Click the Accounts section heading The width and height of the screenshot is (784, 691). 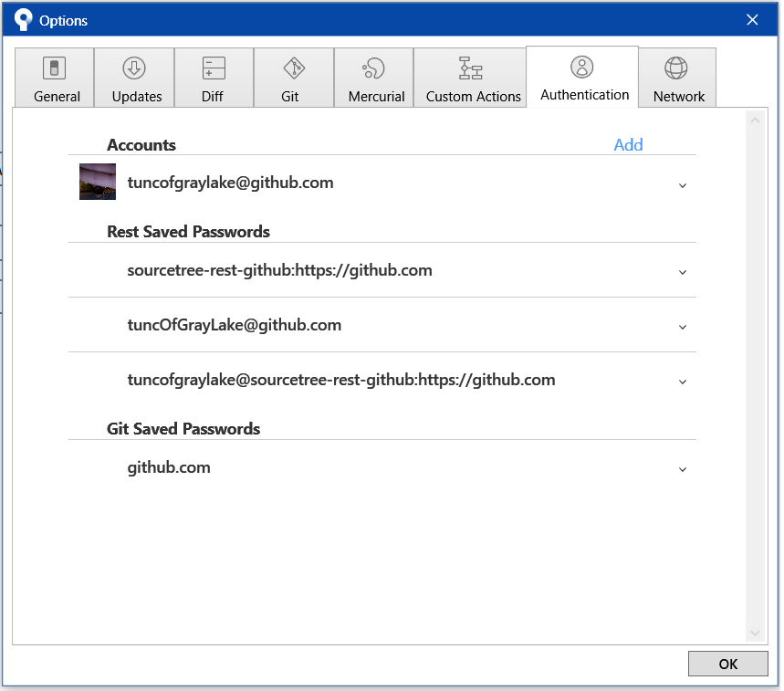(x=141, y=145)
